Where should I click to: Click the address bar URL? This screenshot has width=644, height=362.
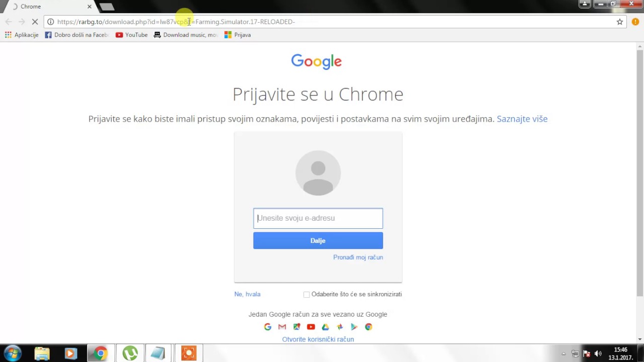coord(176,22)
